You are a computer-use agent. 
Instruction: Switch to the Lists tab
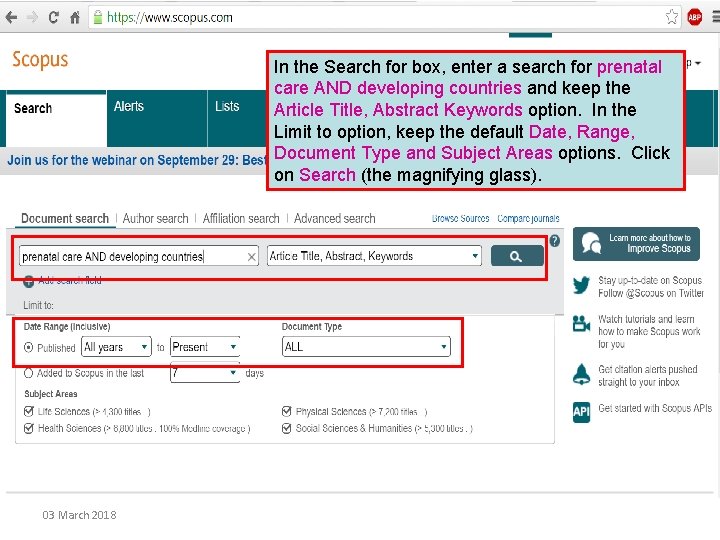pyautogui.click(x=237, y=118)
